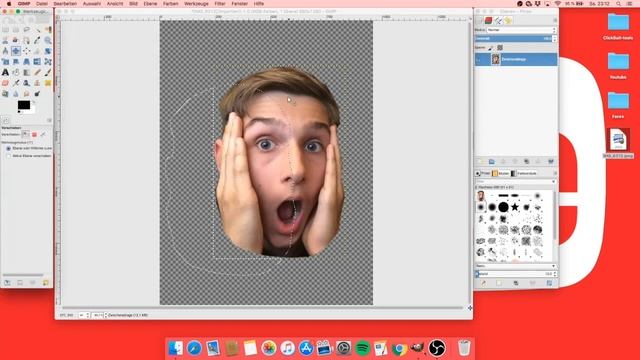Viewport: 640px width, 360px height.
Task: Open the unit dropdown in status bar
Action: (x=84, y=315)
